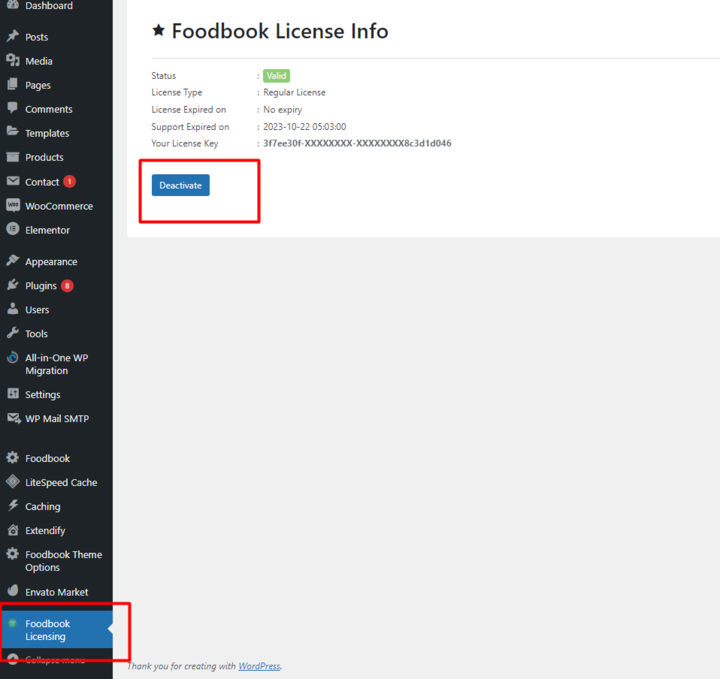Click the Contact envelope icon

(x=13, y=181)
